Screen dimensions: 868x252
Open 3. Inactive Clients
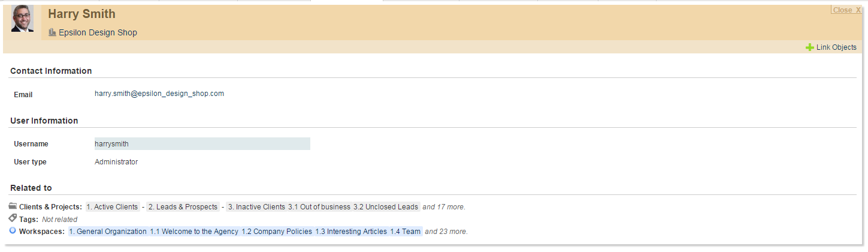click(x=256, y=207)
